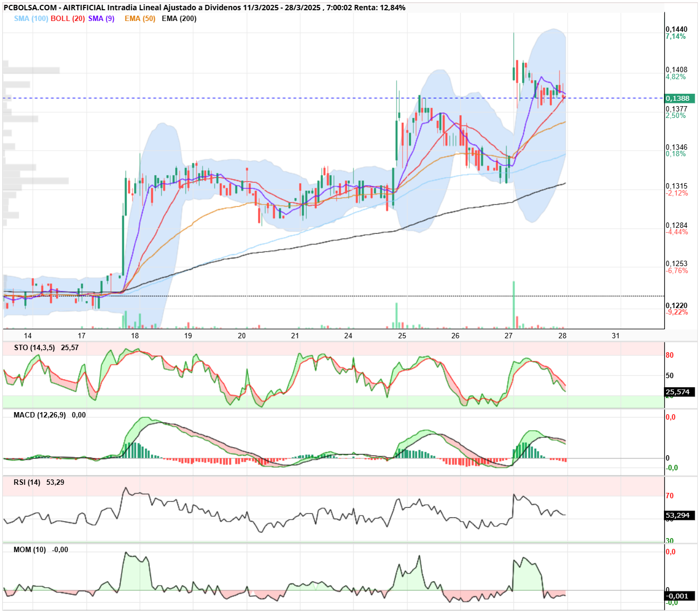Click the 25,574 stochastic value tag
The height and width of the screenshot is (613, 700).
(x=679, y=392)
